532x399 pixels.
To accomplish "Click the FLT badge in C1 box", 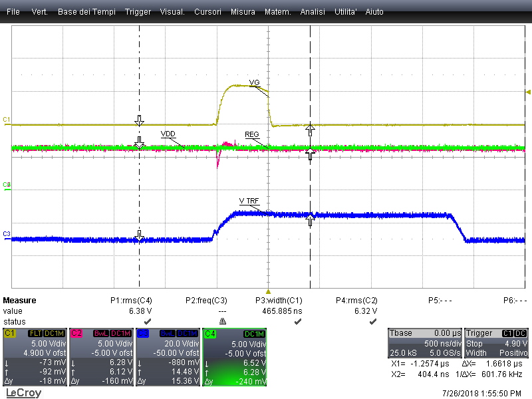I will pyautogui.click(x=35, y=334).
